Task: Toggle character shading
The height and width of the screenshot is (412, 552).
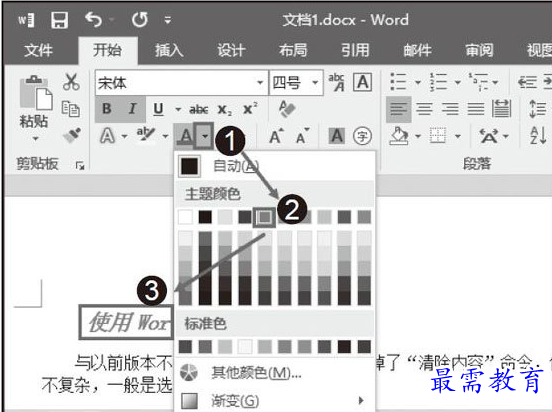Action: click(x=337, y=136)
